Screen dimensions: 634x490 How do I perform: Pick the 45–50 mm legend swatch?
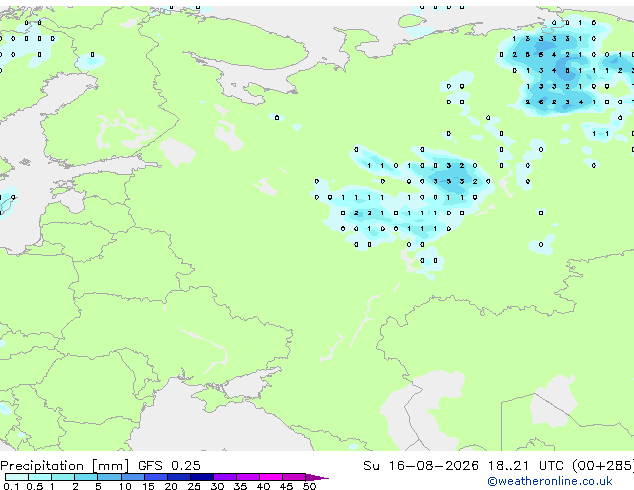coord(294,477)
